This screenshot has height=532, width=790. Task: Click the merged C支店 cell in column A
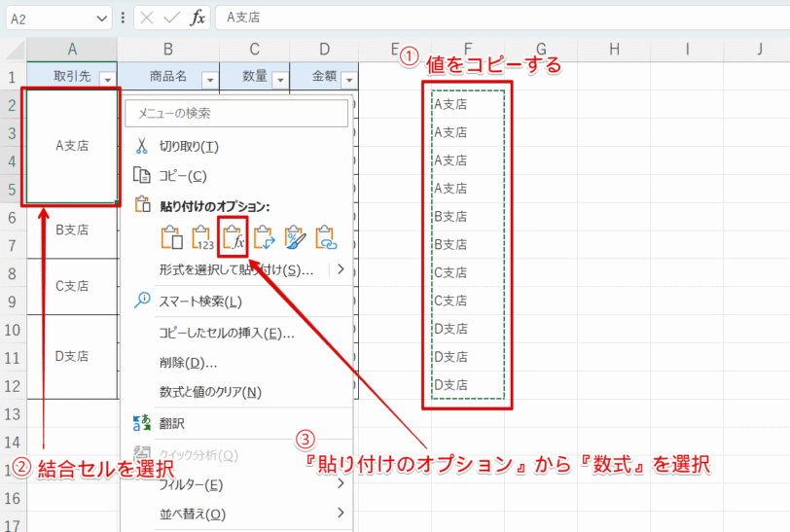[72, 287]
